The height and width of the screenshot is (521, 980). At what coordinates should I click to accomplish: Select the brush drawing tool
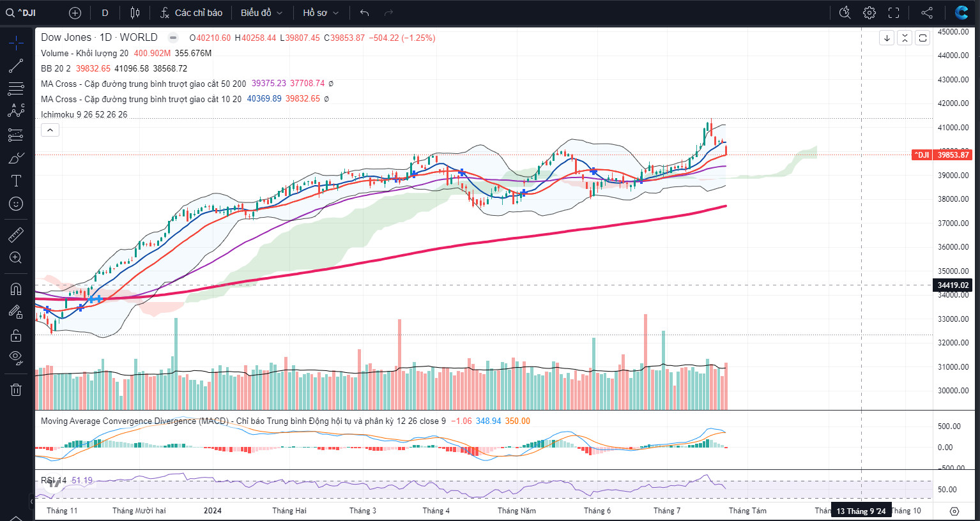tap(16, 158)
